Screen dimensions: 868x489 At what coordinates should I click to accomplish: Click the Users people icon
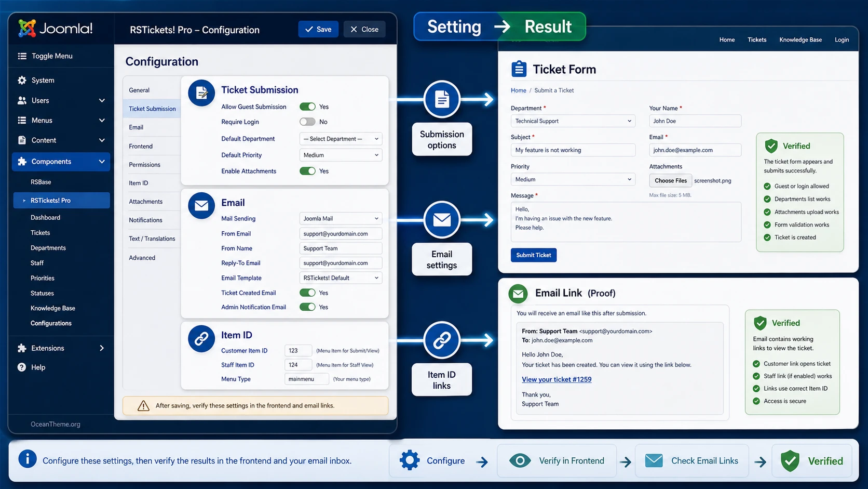pos(22,100)
